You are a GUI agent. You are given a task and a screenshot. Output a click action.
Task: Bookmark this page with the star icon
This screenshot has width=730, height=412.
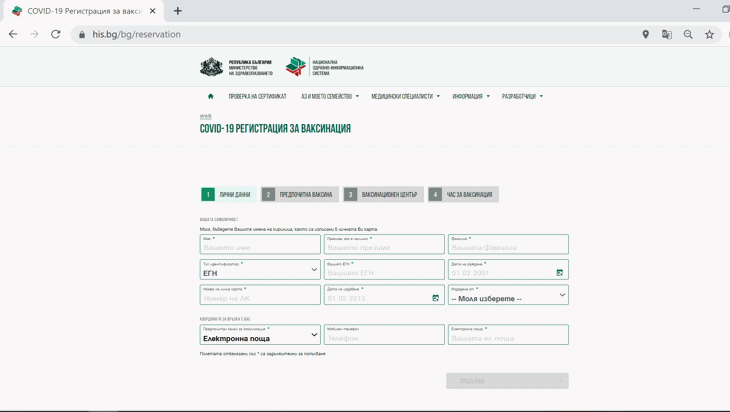click(x=710, y=34)
